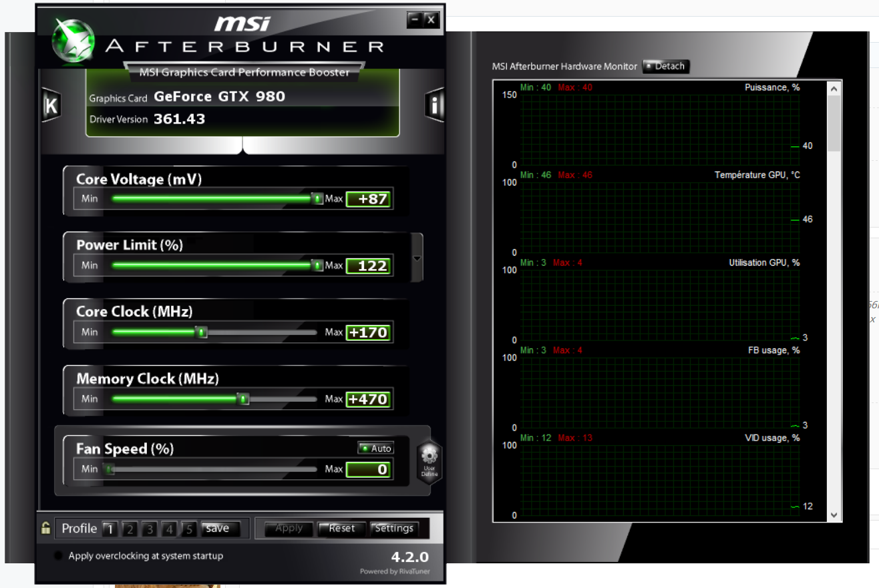
Task: Select profile slot 3
Action: 150,529
